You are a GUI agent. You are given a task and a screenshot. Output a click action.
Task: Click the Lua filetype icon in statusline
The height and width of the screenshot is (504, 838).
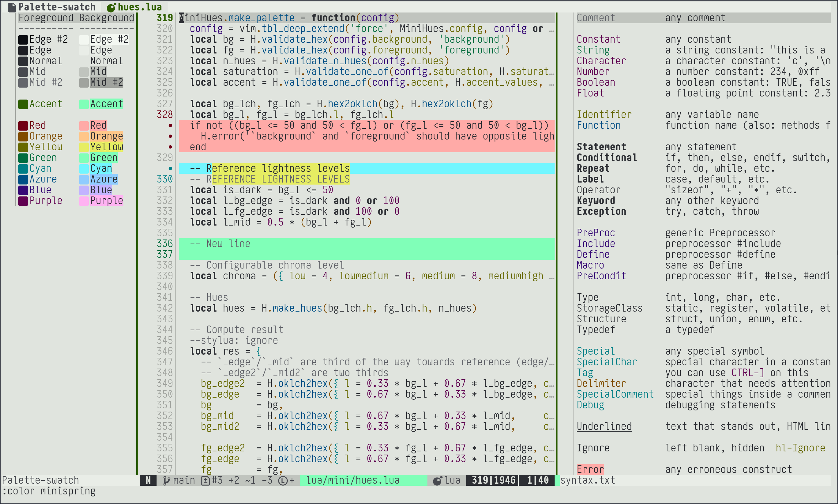[x=437, y=480]
